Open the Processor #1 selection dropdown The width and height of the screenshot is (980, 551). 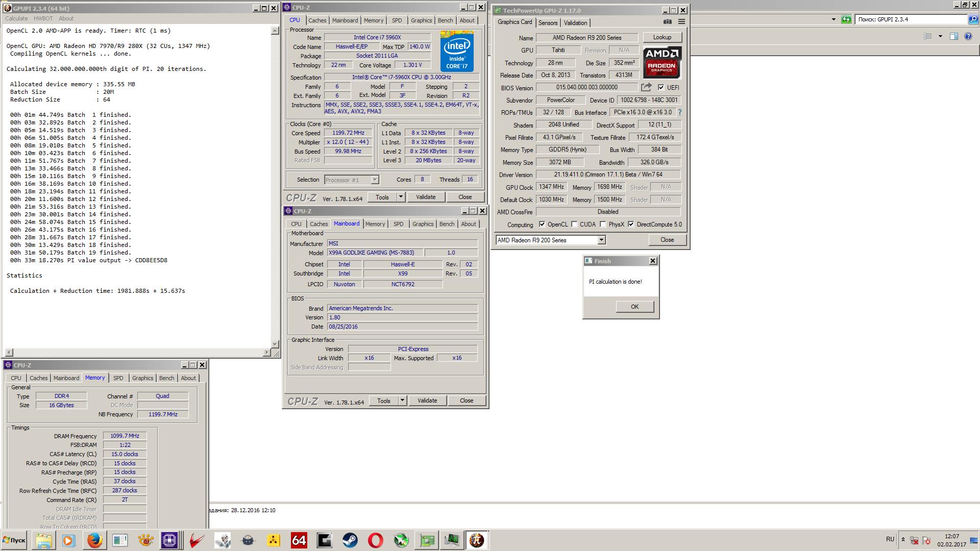[x=375, y=180]
